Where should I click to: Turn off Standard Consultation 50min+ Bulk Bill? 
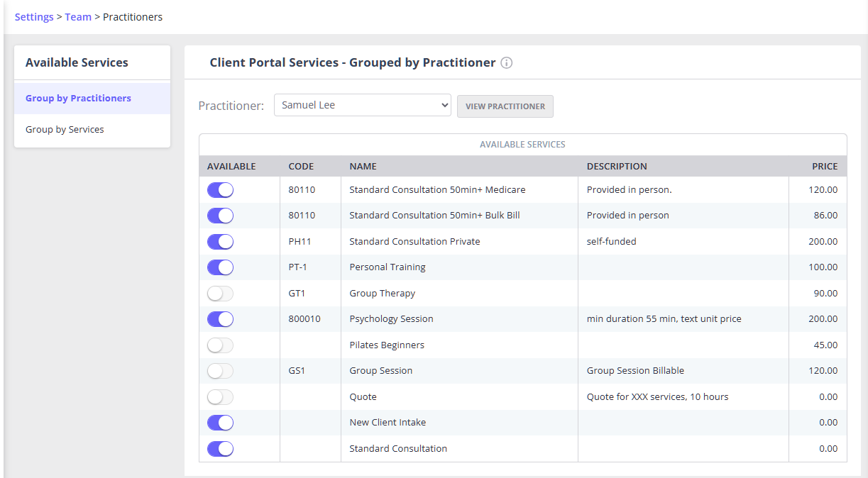tap(220, 216)
